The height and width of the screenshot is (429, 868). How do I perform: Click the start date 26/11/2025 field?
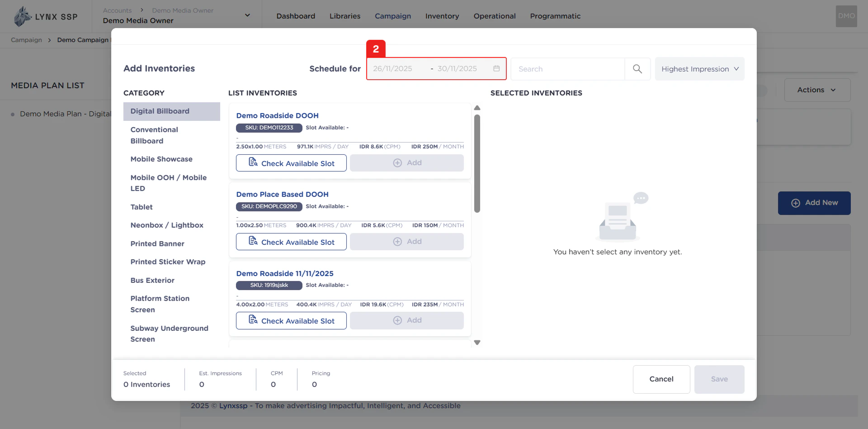click(x=392, y=69)
